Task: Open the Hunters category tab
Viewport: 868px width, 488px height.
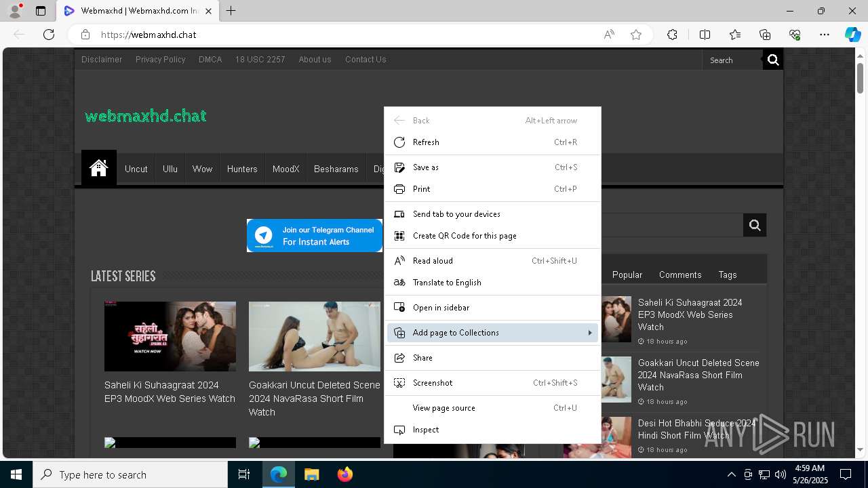Action: coord(242,169)
